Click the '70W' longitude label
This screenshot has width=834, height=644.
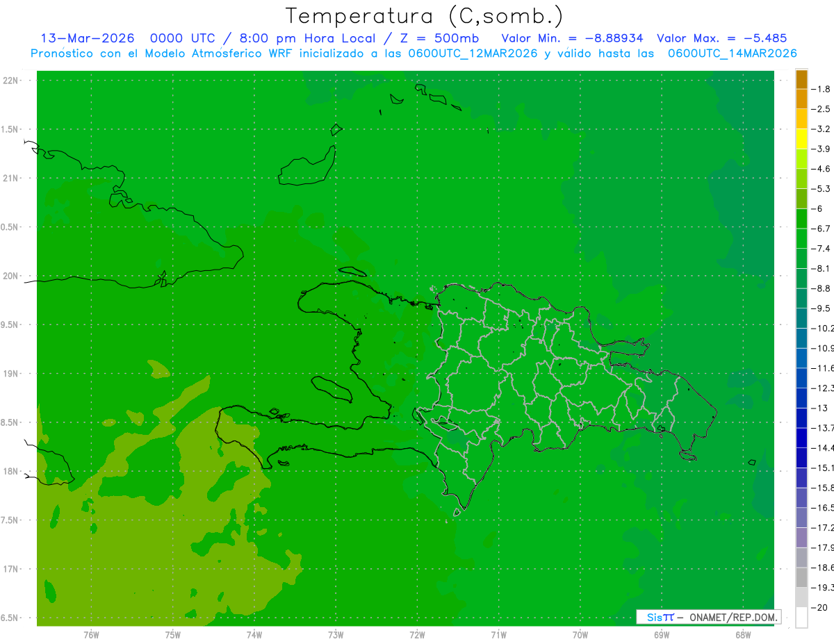[x=580, y=635]
